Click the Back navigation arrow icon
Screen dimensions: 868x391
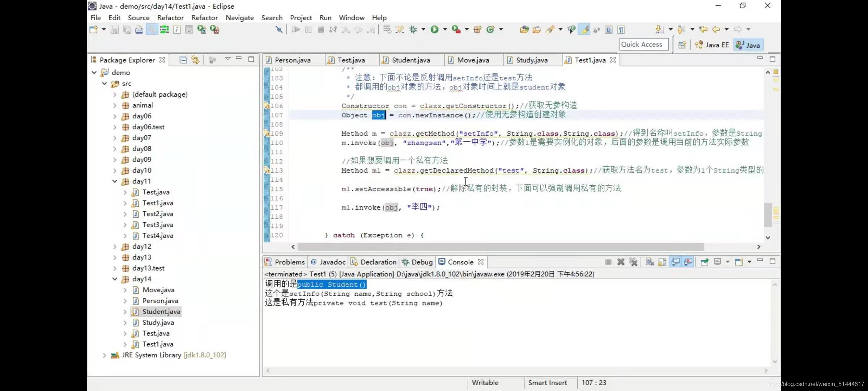tap(716, 30)
